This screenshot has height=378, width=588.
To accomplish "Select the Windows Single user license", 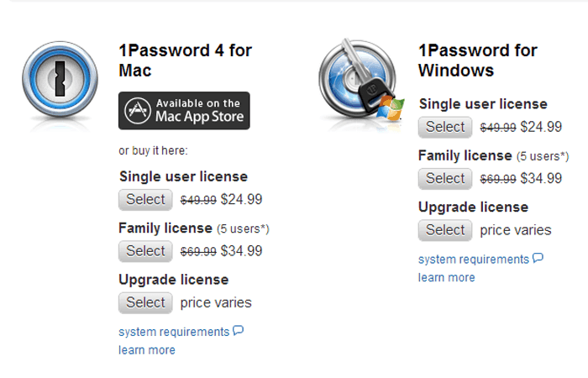I will 444,127.
